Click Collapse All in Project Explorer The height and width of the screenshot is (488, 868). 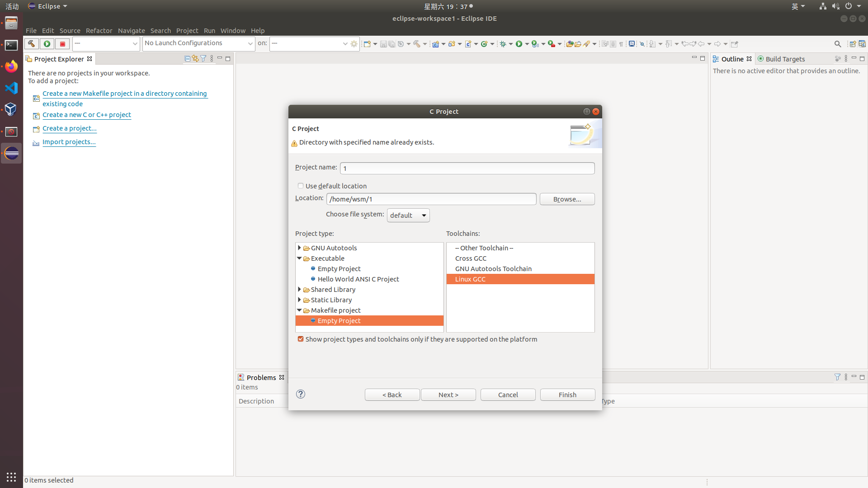pos(187,59)
